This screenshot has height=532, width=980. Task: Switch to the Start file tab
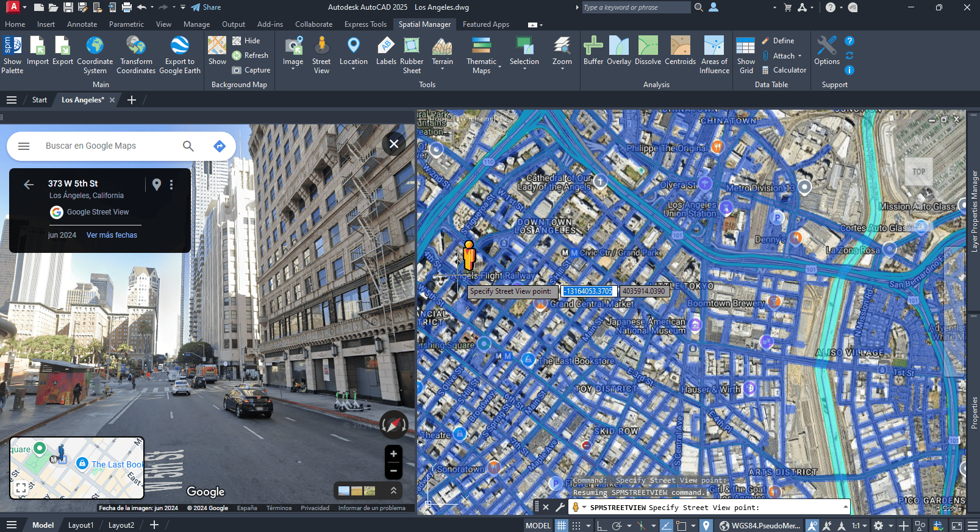pos(39,100)
